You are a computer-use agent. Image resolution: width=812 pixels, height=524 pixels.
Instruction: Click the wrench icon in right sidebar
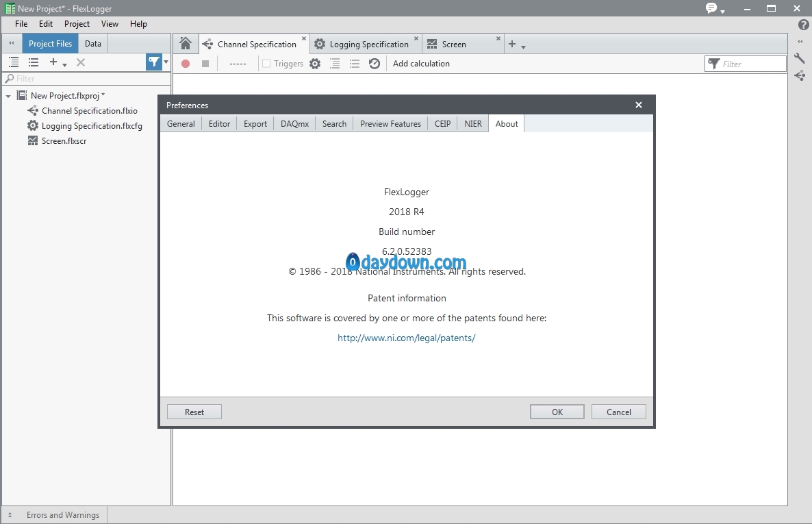point(800,58)
